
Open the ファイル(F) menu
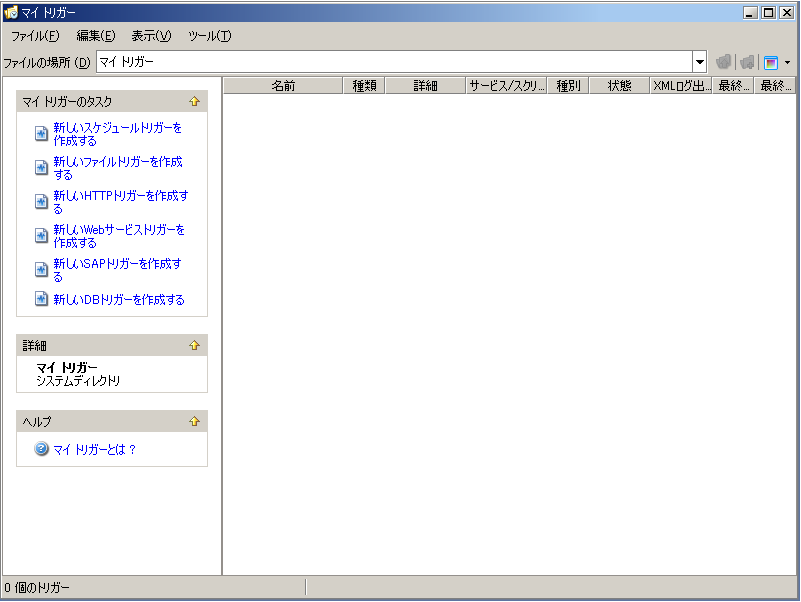pos(35,36)
